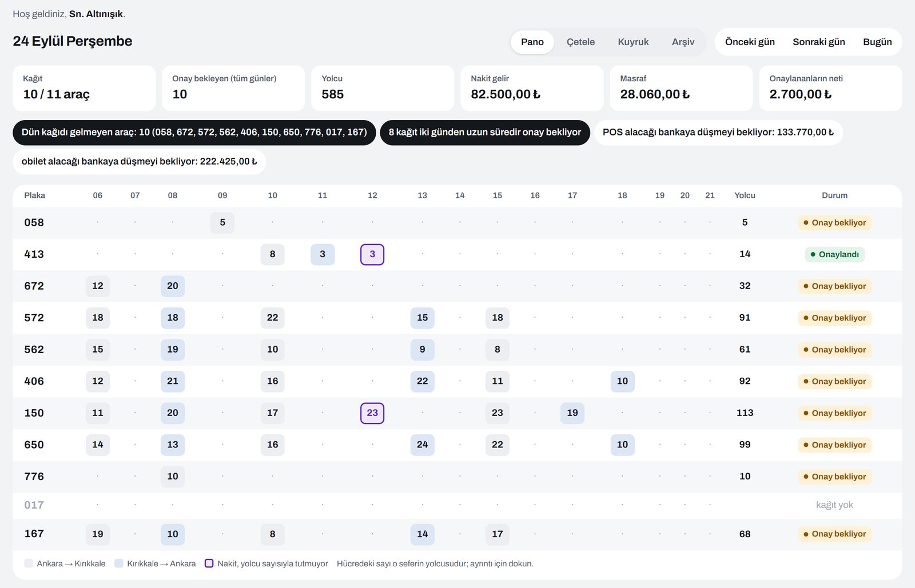Switch to the Pano tab
The image size is (915, 588).
[x=532, y=42]
